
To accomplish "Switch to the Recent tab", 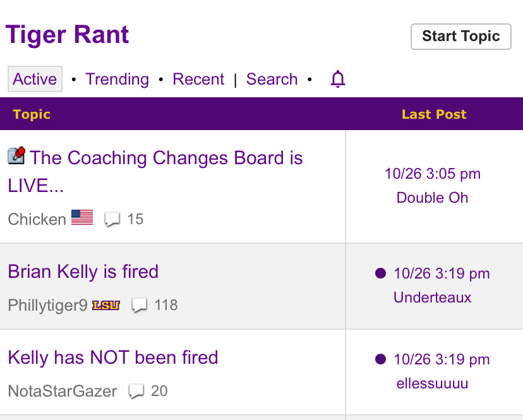I will coord(198,80).
